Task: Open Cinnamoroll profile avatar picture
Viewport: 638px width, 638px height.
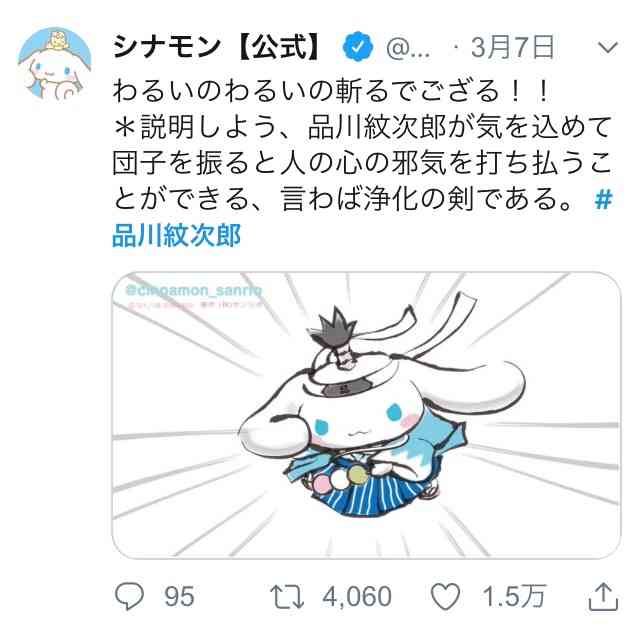Action: [55, 63]
